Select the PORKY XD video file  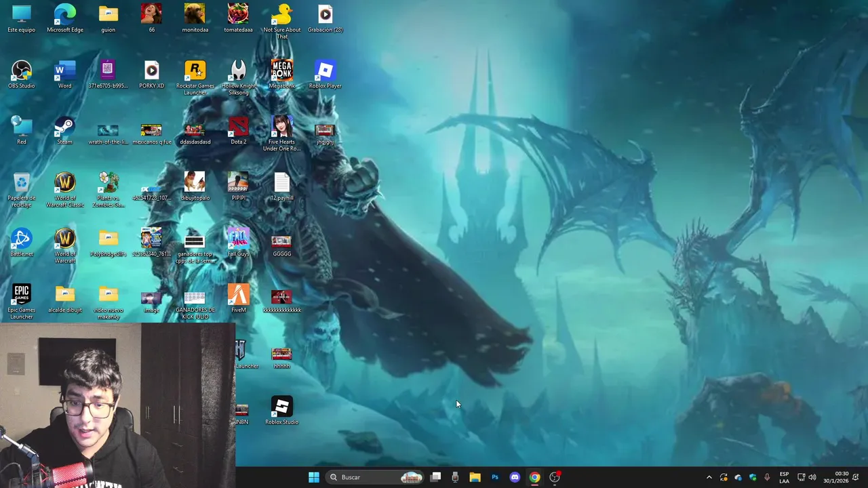coord(151,75)
